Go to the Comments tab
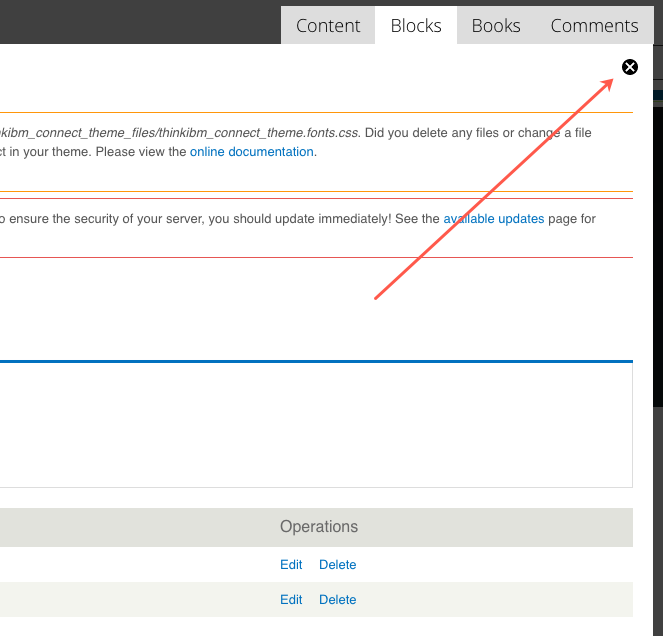The height and width of the screenshot is (636, 663). tap(594, 25)
